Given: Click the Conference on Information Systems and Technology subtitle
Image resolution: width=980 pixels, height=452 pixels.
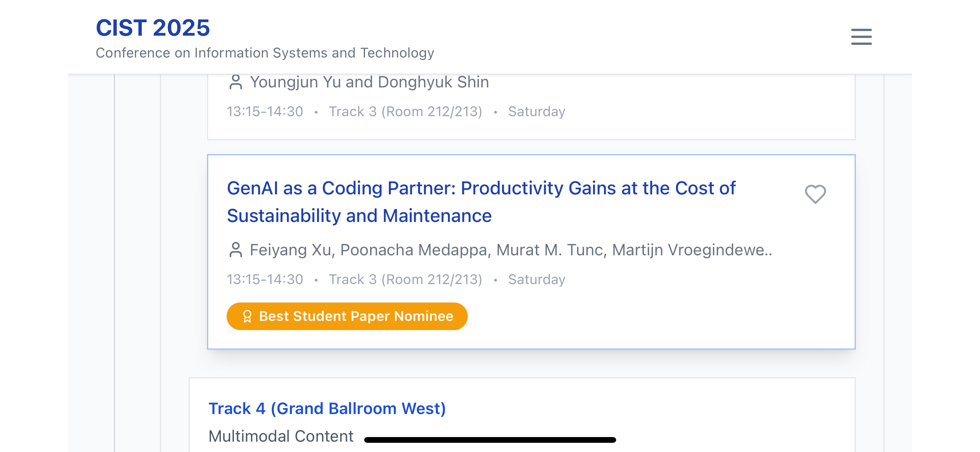Looking at the screenshot, I should 265,53.
